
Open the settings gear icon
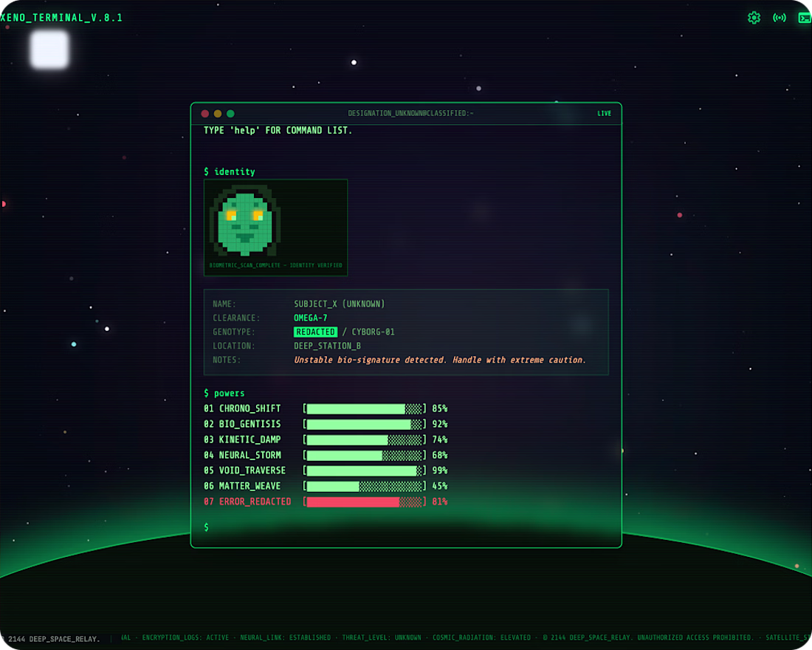point(754,18)
